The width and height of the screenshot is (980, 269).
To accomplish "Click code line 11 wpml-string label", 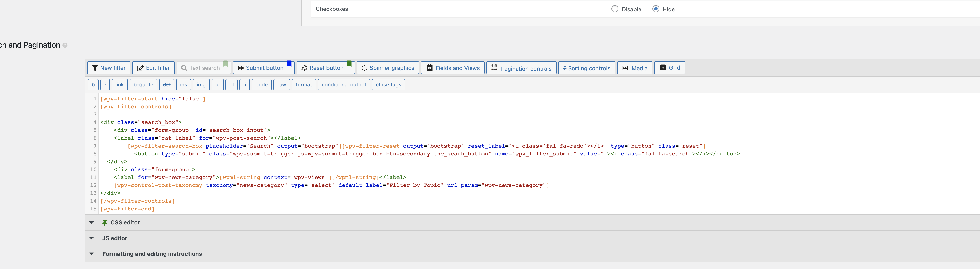I will click(x=260, y=178).
